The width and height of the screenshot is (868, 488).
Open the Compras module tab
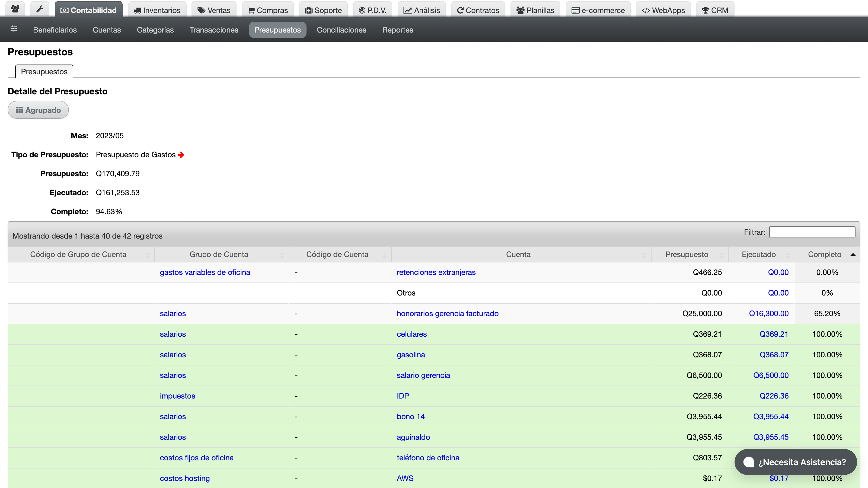[x=268, y=10]
